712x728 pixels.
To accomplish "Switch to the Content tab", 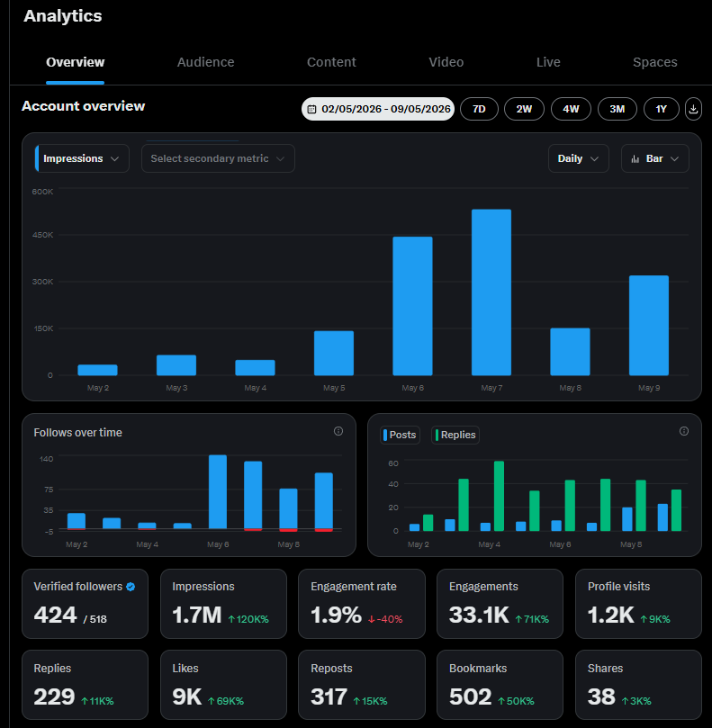I will [331, 62].
